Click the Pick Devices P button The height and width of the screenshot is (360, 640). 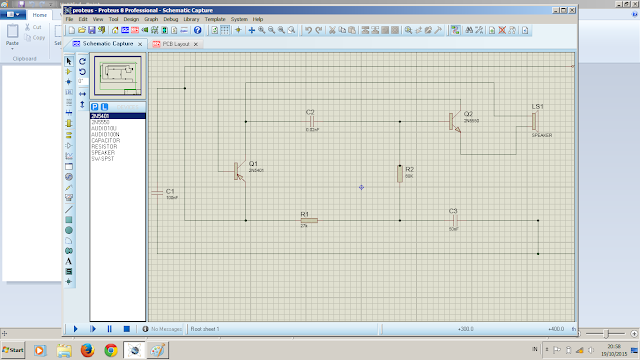pos(95,107)
